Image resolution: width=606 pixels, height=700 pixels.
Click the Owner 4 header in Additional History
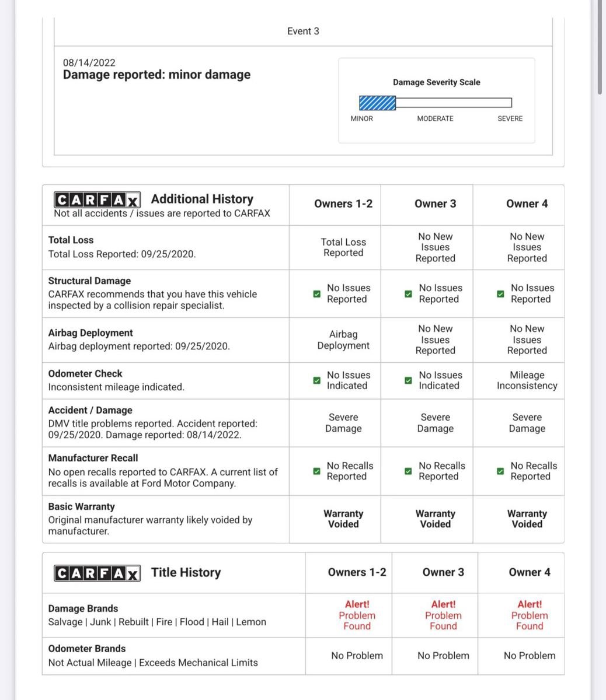pyautogui.click(x=527, y=204)
